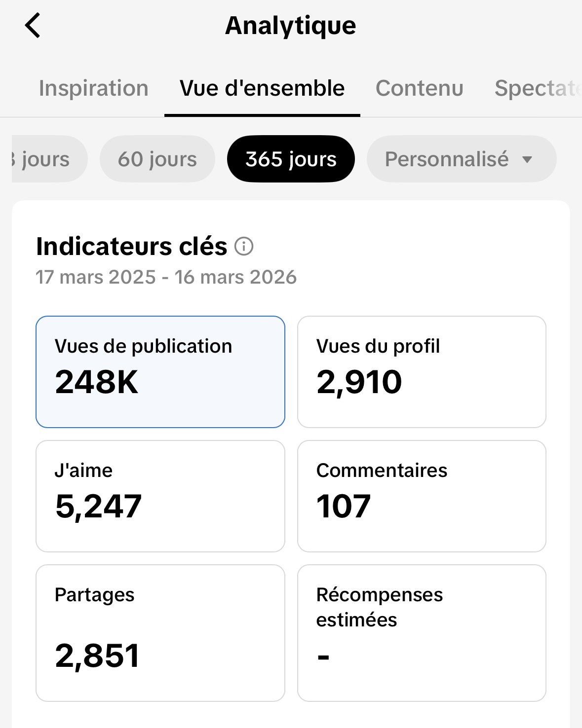Select the Commentaires metric card
The image size is (582, 728).
[422, 496]
